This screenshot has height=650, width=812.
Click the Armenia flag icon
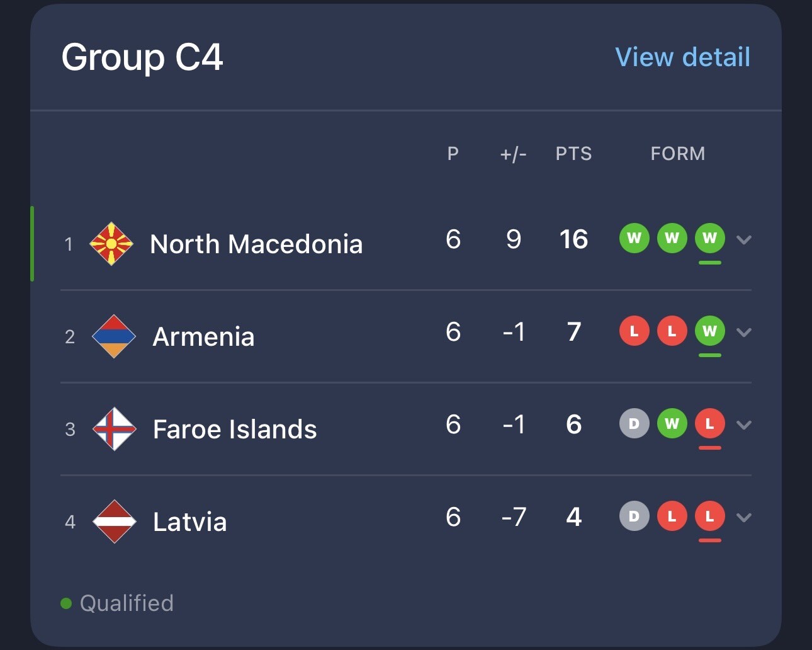point(114,336)
